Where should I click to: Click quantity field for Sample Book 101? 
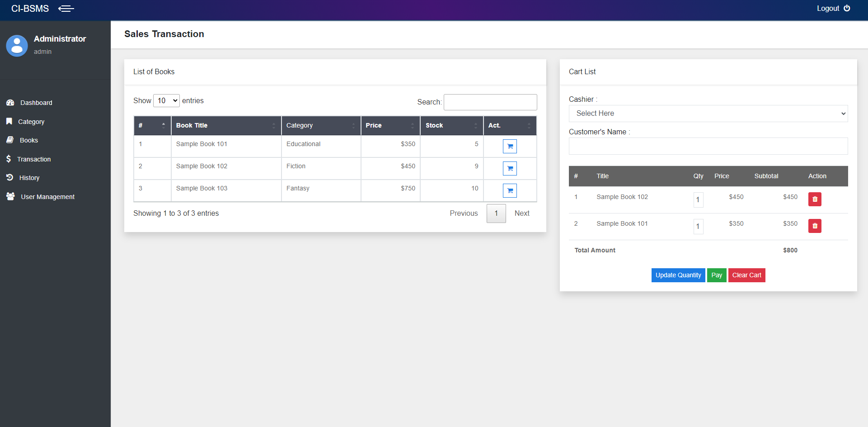click(698, 226)
